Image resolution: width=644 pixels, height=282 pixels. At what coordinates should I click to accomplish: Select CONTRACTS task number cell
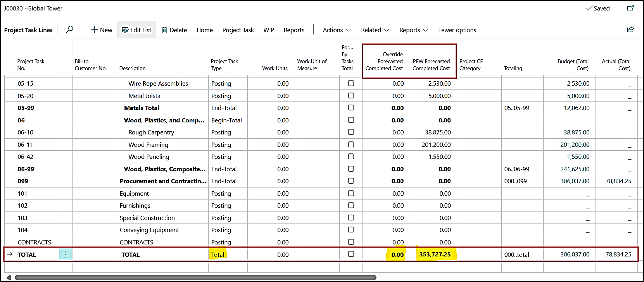point(34,242)
